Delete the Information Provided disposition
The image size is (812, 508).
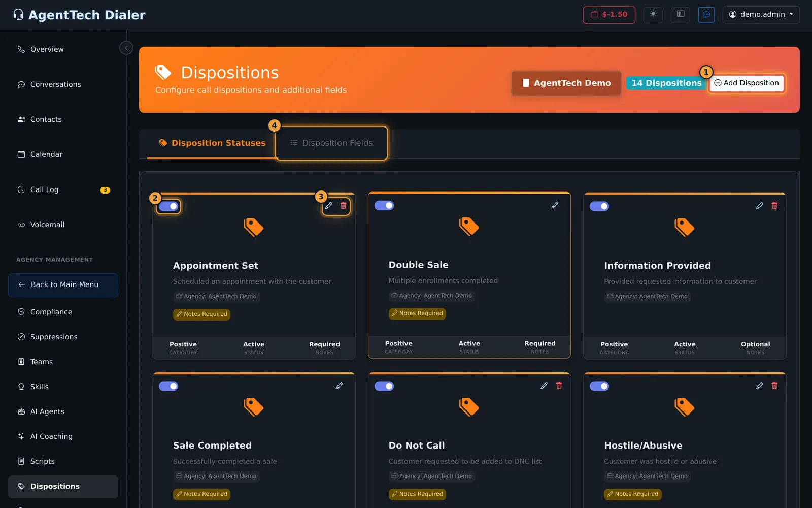(x=774, y=206)
